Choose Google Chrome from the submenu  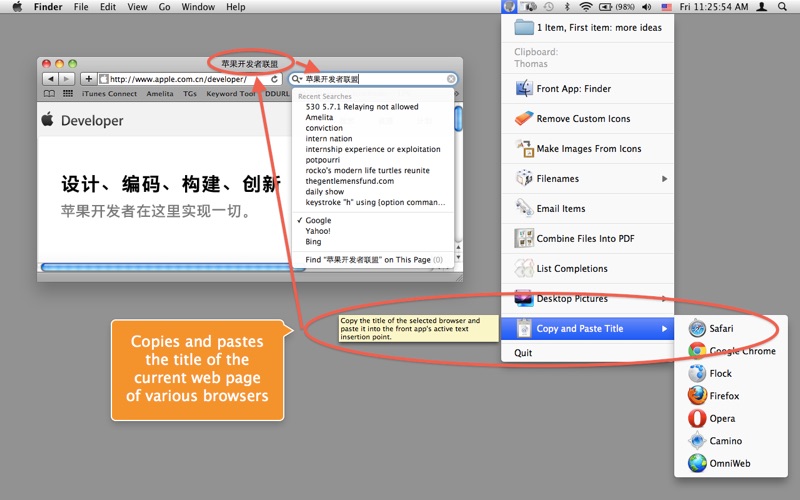(x=731, y=351)
